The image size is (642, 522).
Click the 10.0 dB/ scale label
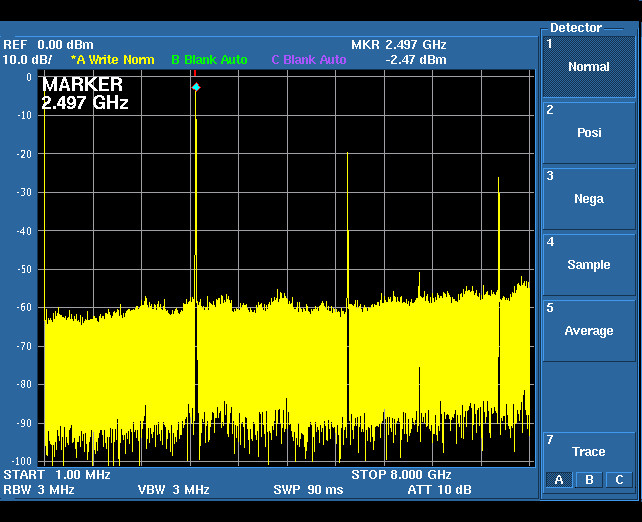point(27,60)
